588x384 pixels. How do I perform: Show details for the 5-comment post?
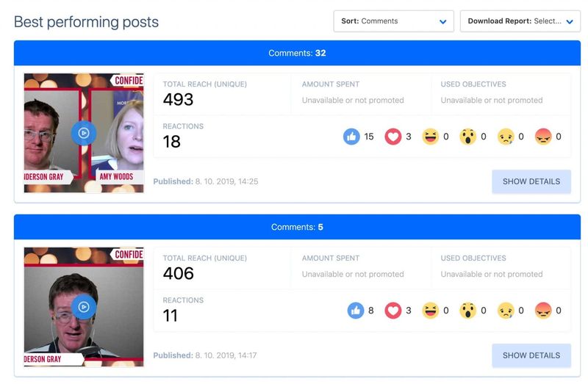click(531, 355)
